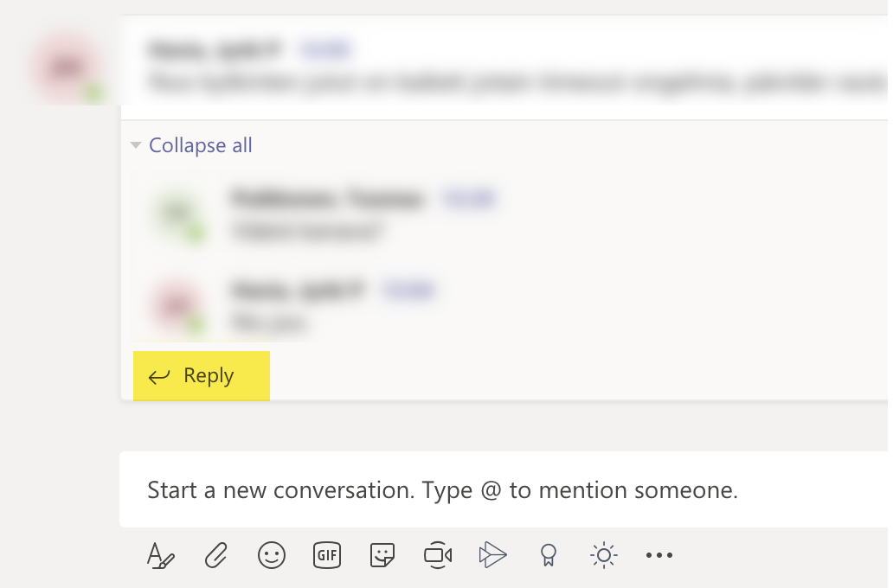
Task: Click the curved reply arrow icon
Action: [x=159, y=376]
